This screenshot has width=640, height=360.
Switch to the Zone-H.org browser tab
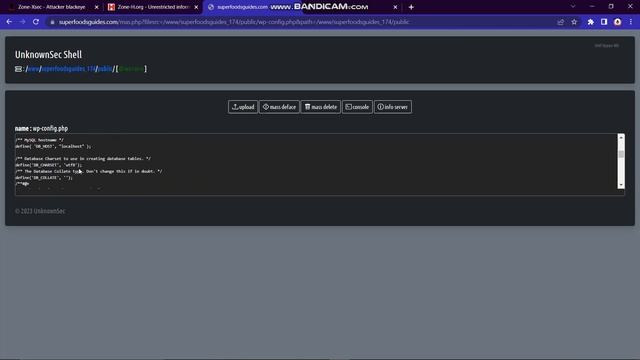[x=152, y=7]
